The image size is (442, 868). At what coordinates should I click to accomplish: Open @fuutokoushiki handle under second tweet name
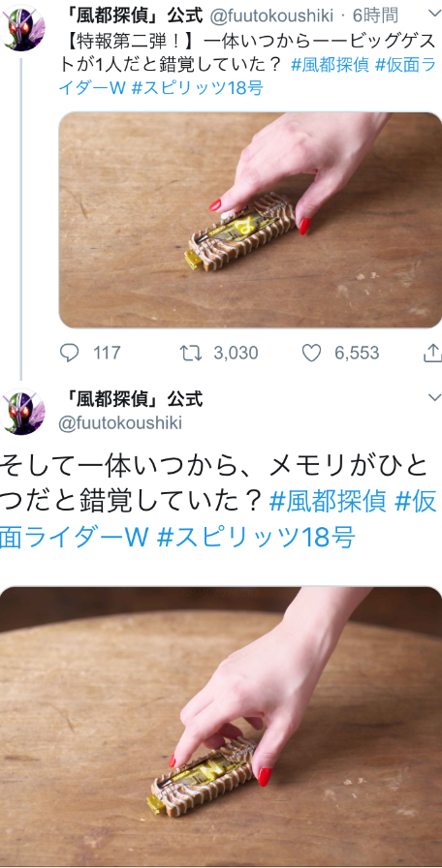coord(120,423)
